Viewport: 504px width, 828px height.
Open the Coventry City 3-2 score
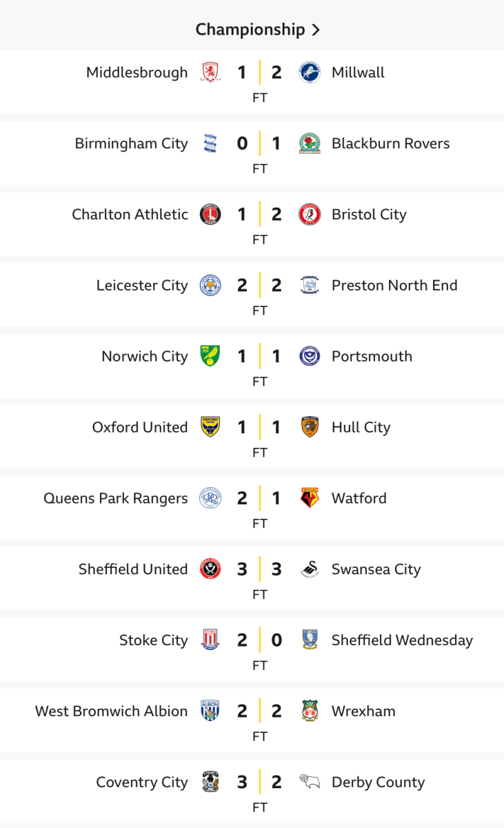coord(259,782)
